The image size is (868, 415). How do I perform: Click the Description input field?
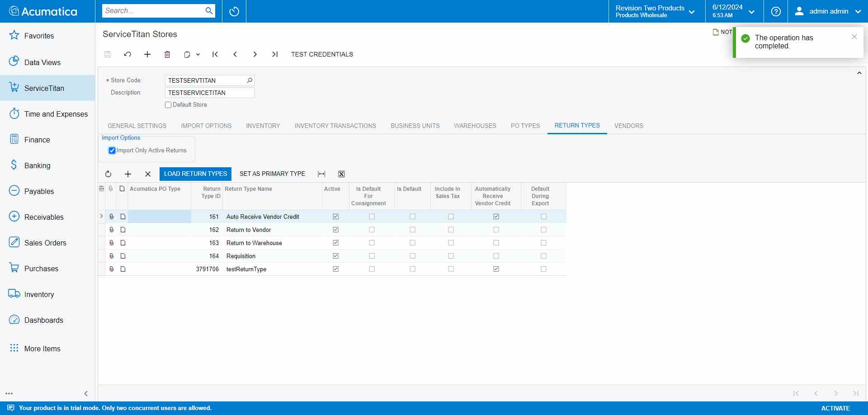209,93
